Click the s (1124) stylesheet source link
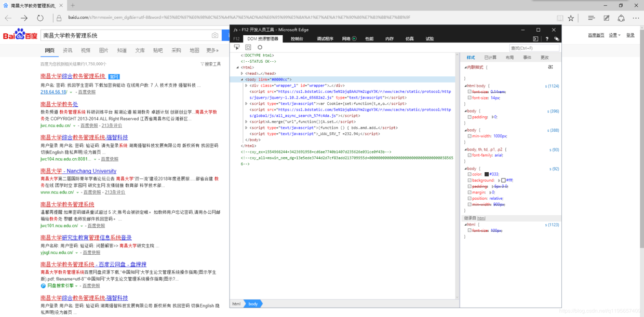The width and height of the screenshot is (644, 317). pyautogui.click(x=552, y=86)
